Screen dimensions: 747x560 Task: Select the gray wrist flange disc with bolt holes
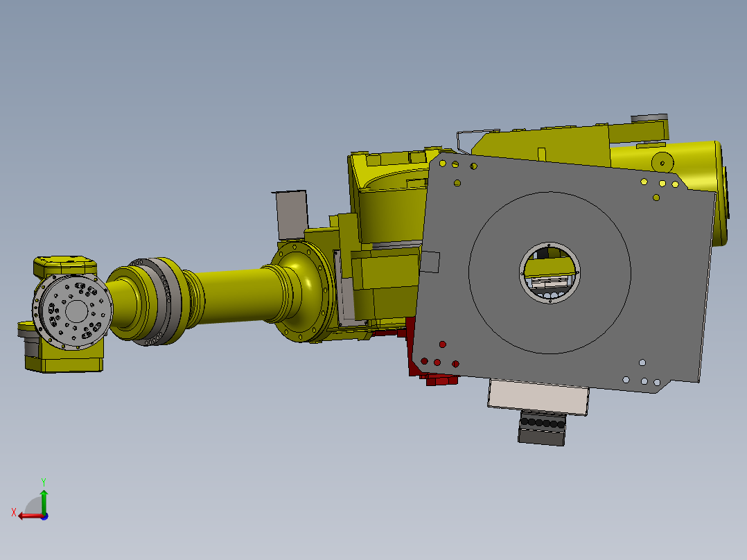[x=73, y=312]
